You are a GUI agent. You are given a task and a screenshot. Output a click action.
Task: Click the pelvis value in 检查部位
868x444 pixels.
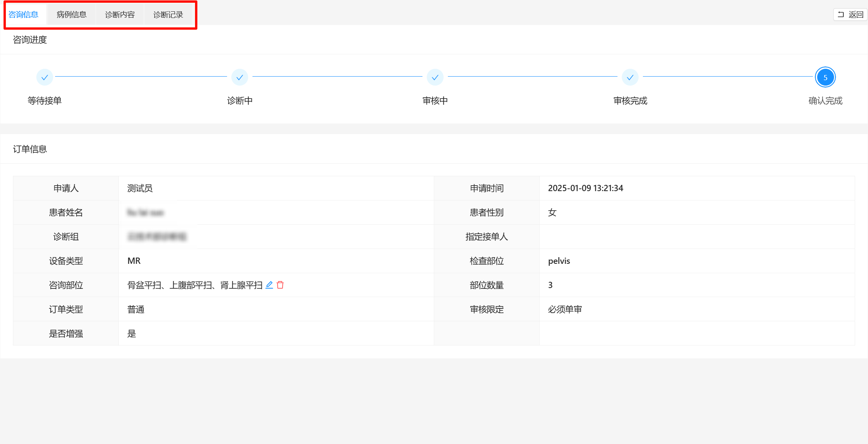coord(559,261)
